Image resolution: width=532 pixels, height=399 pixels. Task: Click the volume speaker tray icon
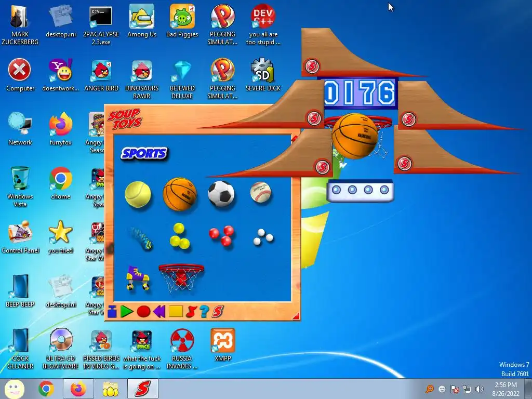pyautogui.click(x=480, y=389)
